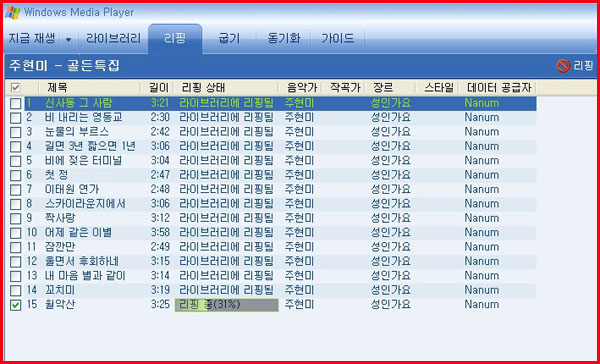Check the box for track 7 이태원 연가

(15, 190)
